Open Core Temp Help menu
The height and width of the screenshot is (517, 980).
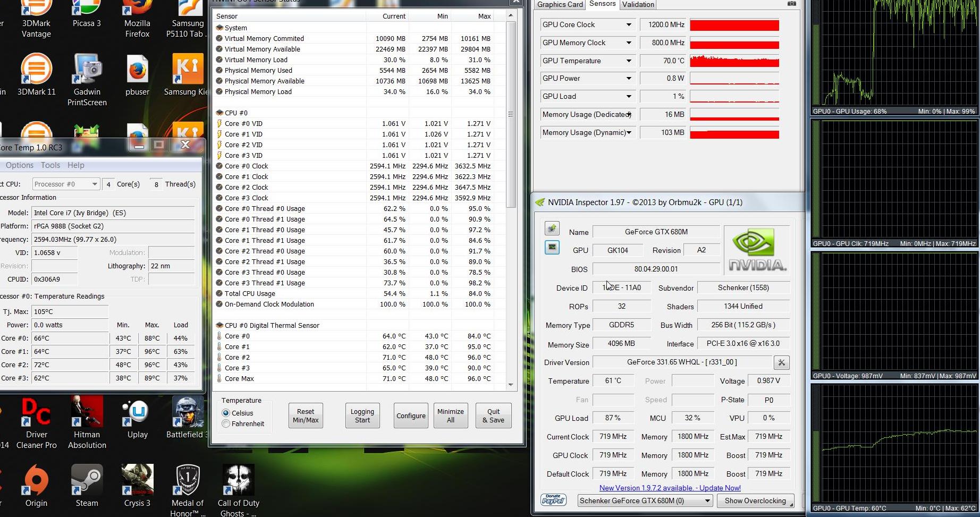click(76, 165)
